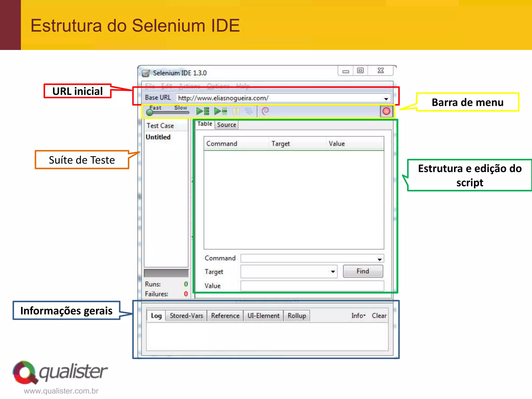Play the entire test suite
The image size is (532, 399).
[203, 111]
